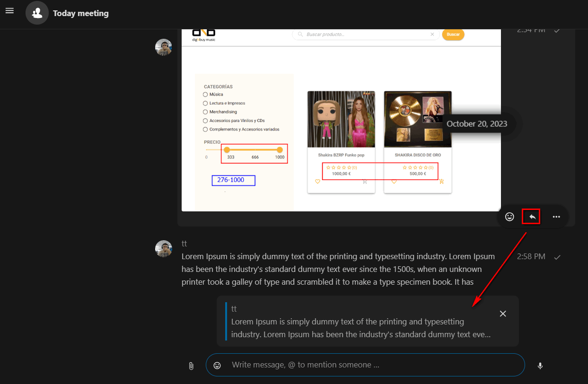Attach a file with the paperclip icon
The height and width of the screenshot is (384, 588).
(191, 366)
